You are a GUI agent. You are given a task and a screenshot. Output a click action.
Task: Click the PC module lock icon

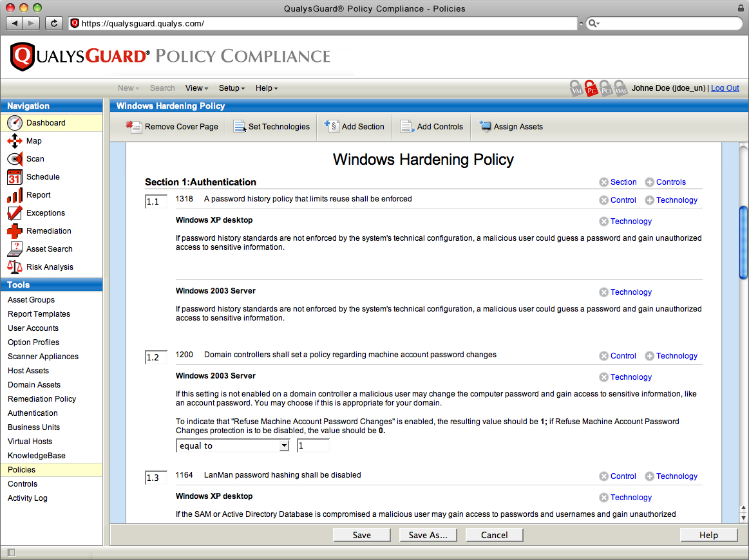[591, 89]
